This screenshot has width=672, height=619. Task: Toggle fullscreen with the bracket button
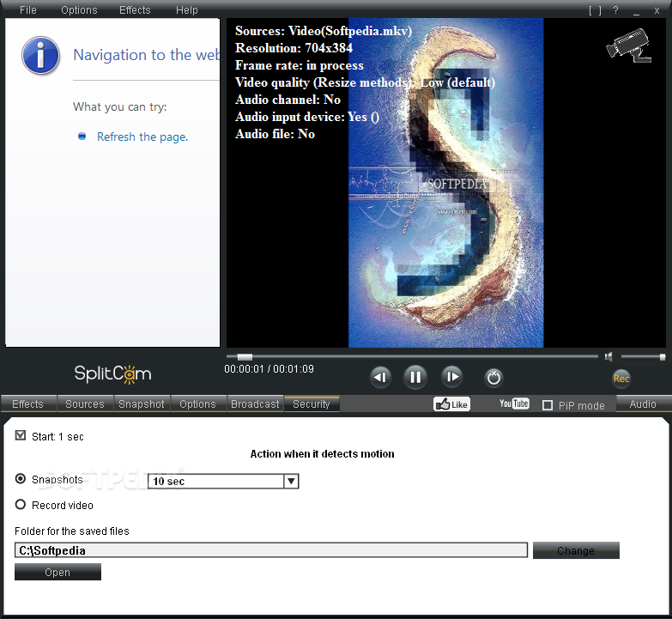tap(596, 10)
